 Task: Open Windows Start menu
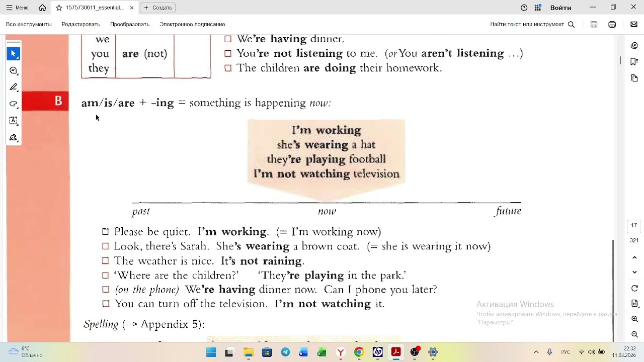coord(211,352)
